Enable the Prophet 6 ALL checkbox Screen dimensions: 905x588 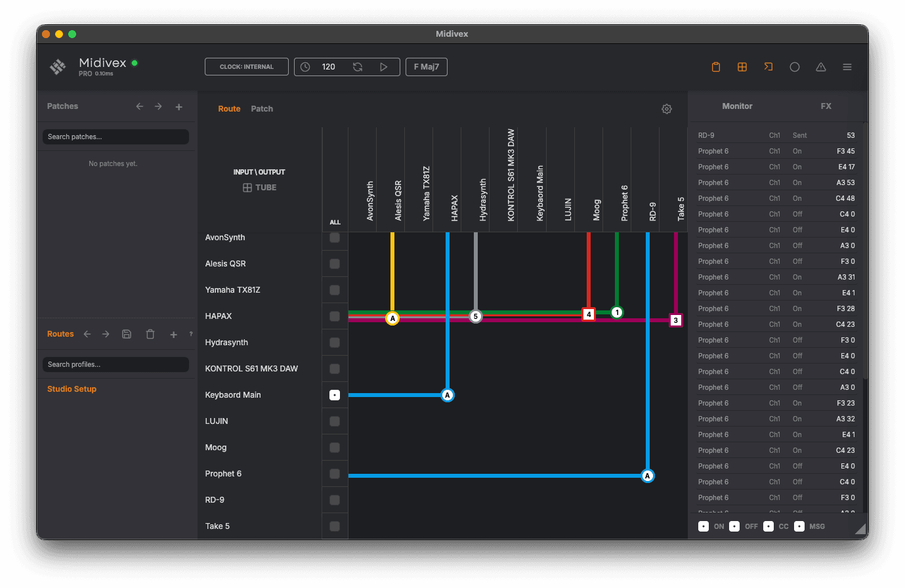click(x=335, y=473)
